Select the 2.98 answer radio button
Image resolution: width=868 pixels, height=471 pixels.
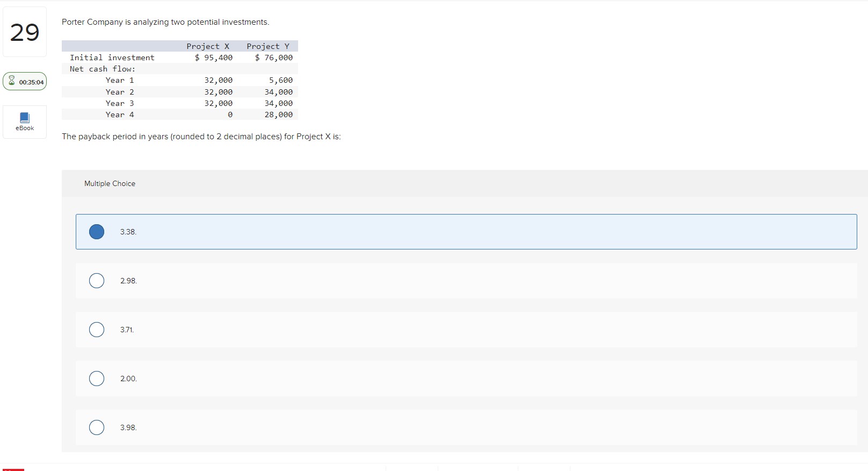(x=97, y=281)
